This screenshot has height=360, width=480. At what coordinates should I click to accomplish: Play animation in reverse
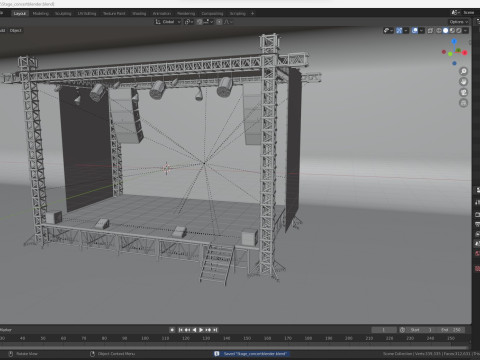click(x=194, y=330)
